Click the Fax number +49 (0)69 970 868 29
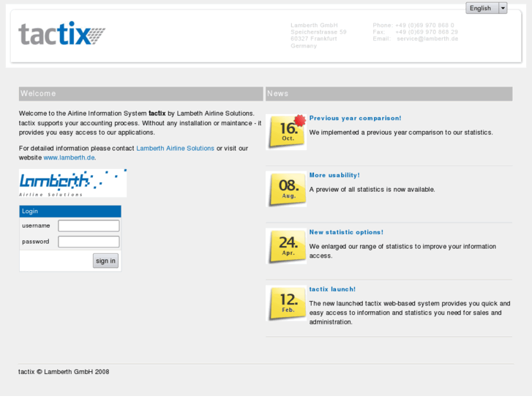Viewport: 532px width, 399px height. [427, 32]
